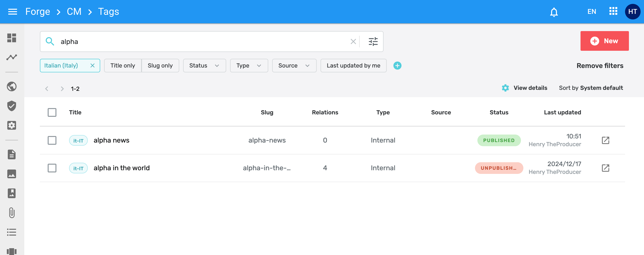Focus the alpha search input field
This screenshot has height=255, width=644.
pos(203,42)
